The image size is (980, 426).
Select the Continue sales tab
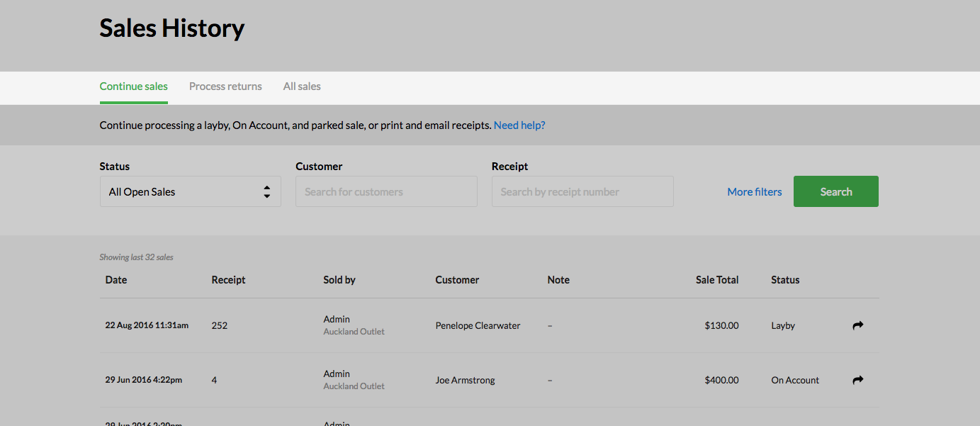point(133,86)
